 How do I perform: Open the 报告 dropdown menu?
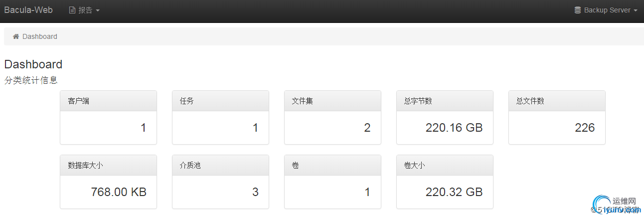point(84,10)
